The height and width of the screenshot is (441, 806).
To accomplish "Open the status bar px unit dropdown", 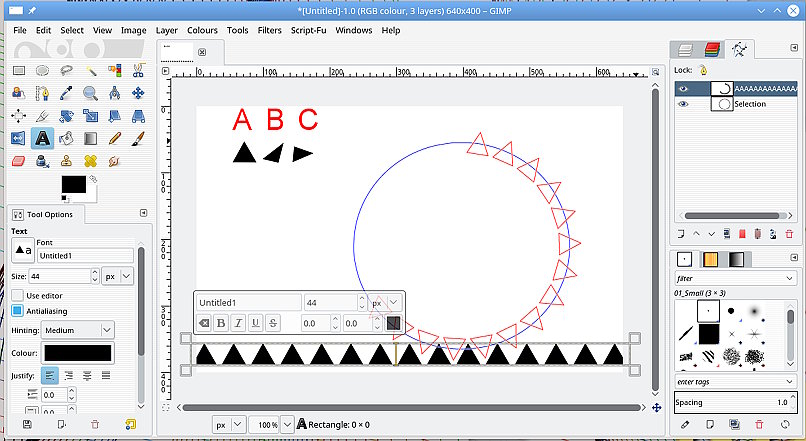I will point(228,425).
